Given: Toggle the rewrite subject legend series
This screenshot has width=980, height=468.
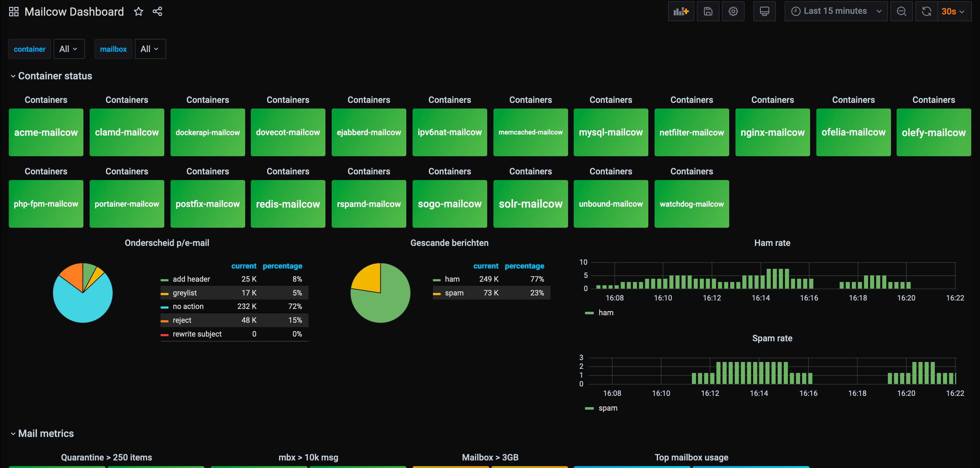Looking at the screenshot, I should point(197,334).
